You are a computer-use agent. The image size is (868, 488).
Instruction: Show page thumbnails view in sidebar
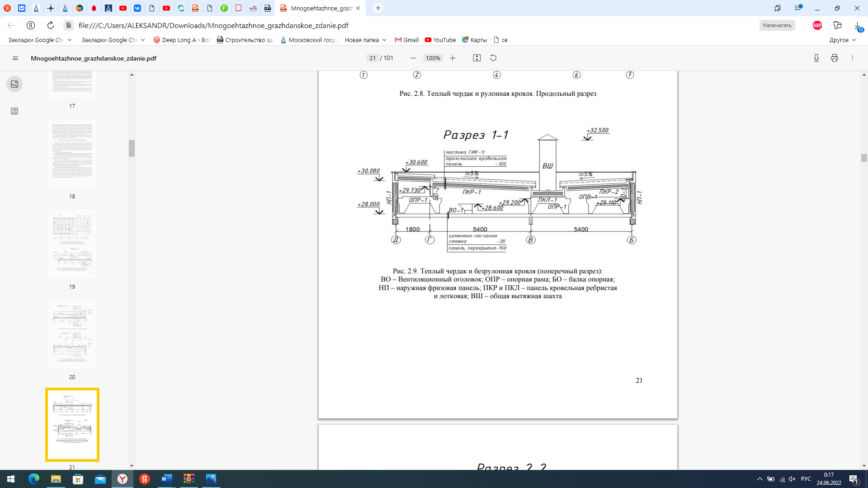[14, 84]
